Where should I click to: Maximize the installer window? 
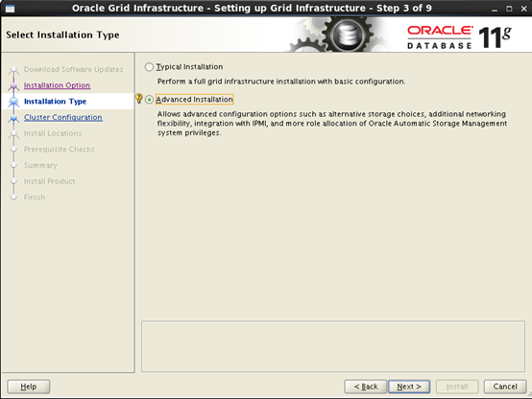pyautogui.click(x=509, y=9)
